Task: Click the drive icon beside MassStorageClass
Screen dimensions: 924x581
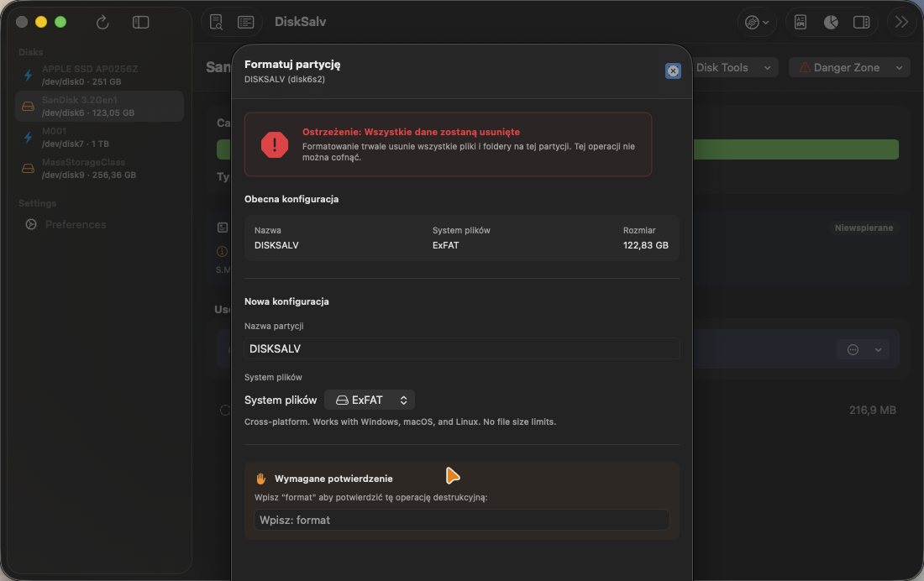Action: click(x=28, y=169)
